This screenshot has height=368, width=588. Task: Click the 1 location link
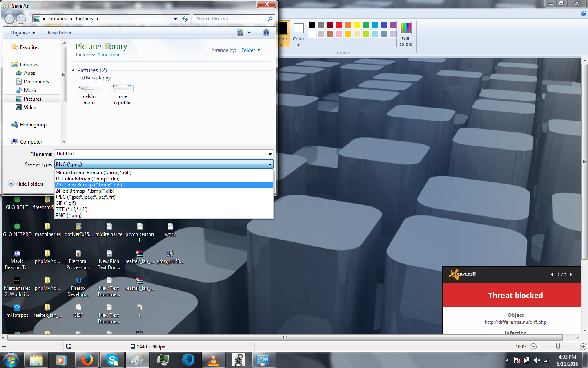click(108, 54)
